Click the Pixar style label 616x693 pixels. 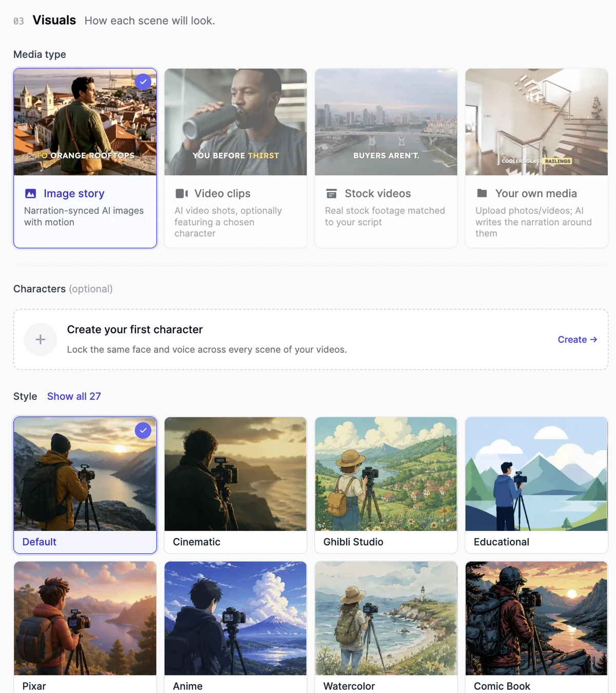tap(34, 686)
